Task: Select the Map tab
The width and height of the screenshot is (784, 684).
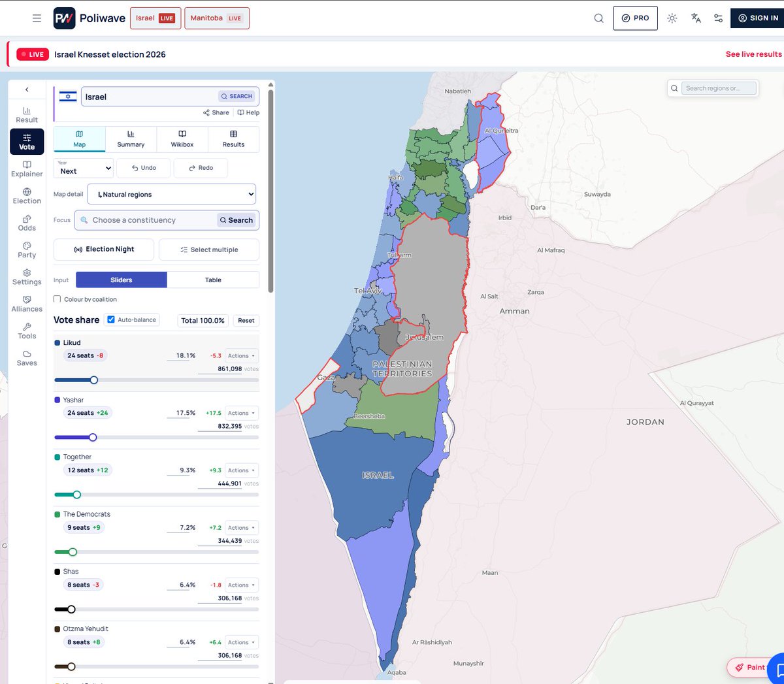Action: coord(79,138)
